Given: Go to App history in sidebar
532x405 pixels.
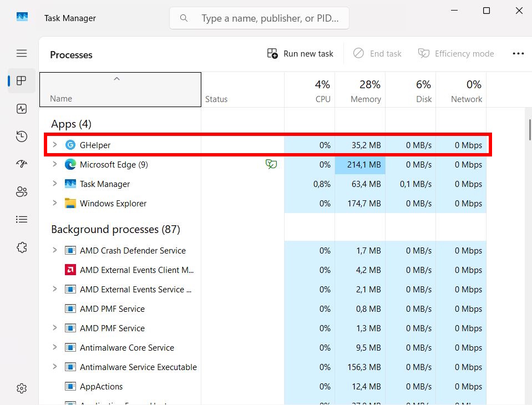Looking at the screenshot, I should coord(22,136).
